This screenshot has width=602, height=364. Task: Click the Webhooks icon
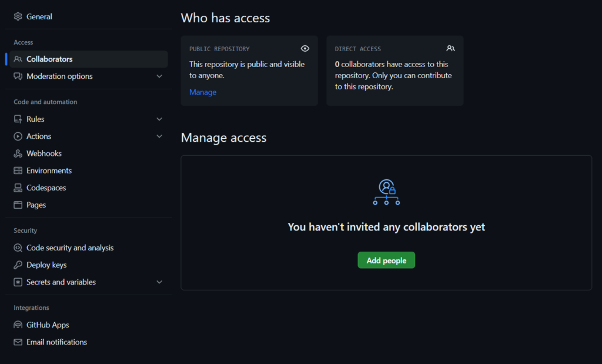tap(17, 153)
